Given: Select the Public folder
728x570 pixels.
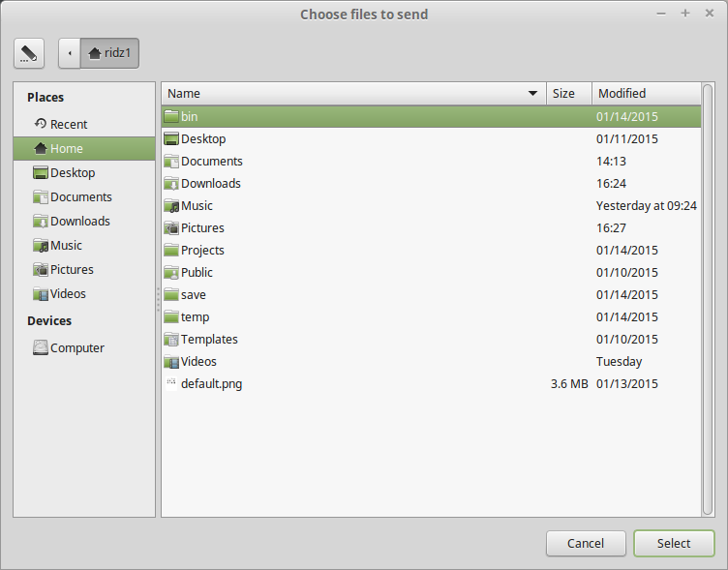Looking at the screenshot, I should [432, 273].
